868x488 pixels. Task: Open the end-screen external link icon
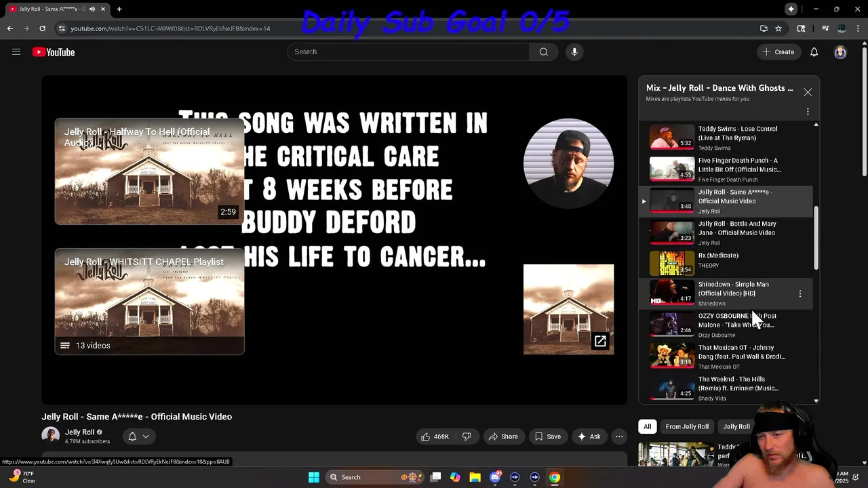[x=600, y=341]
